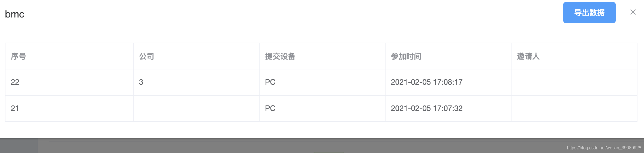Select the PC device cell in row 22

click(x=270, y=82)
